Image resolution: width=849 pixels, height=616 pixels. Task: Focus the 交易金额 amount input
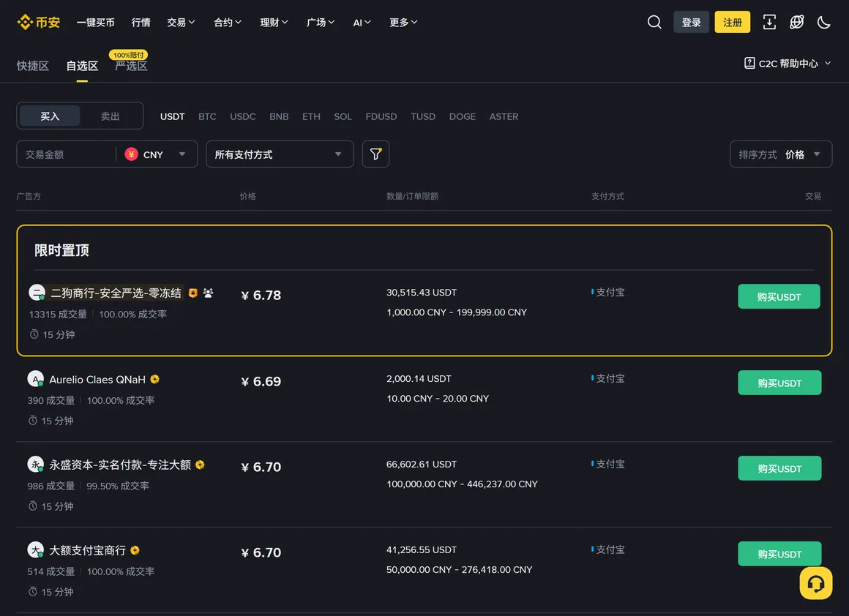click(66, 154)
